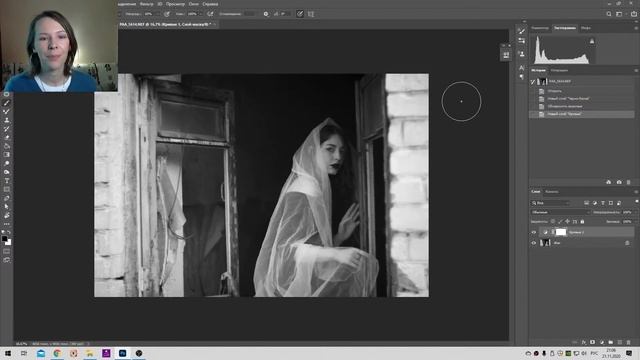Open Windows Start button
The image size is (640, 360).
[x=8, y=353]
